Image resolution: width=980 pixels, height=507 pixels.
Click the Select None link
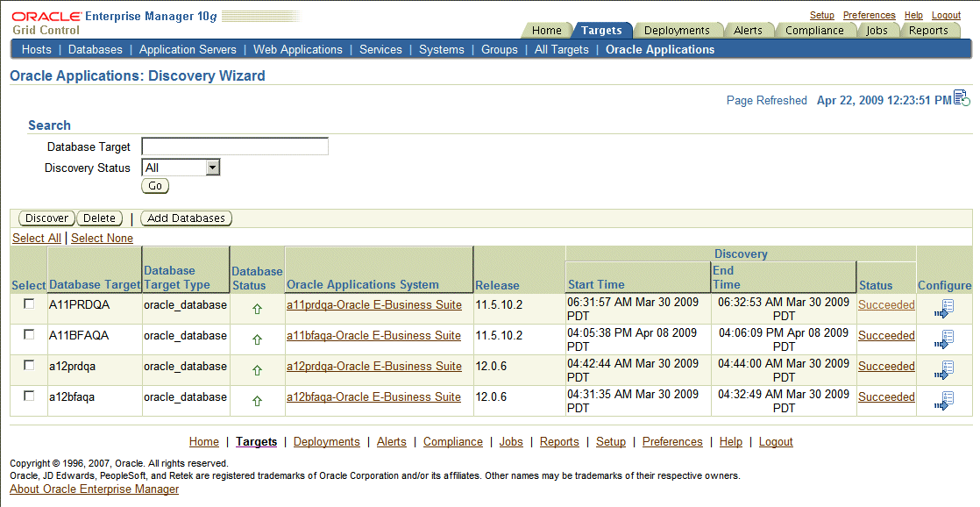102,239
